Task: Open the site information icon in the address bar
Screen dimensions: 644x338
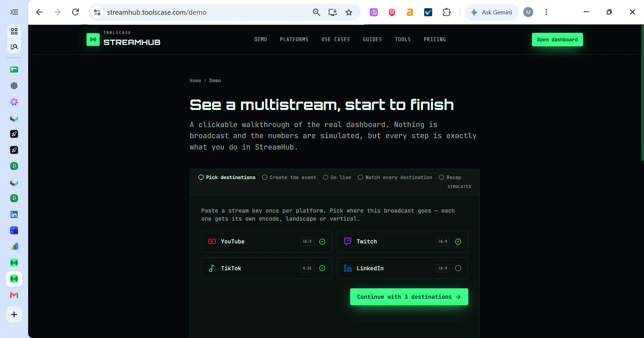Action: (97, 12)
